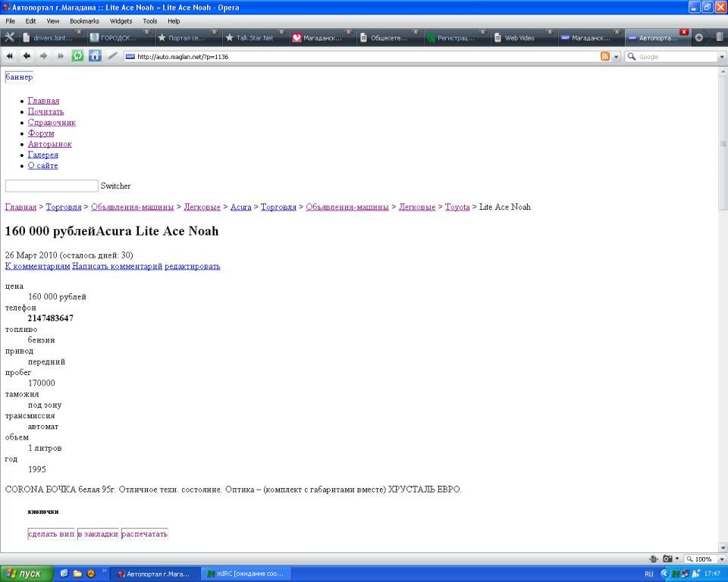This screenshot has width=728, height=582.
Task: Switch to the Web Video tab
Action: point(519,38)
